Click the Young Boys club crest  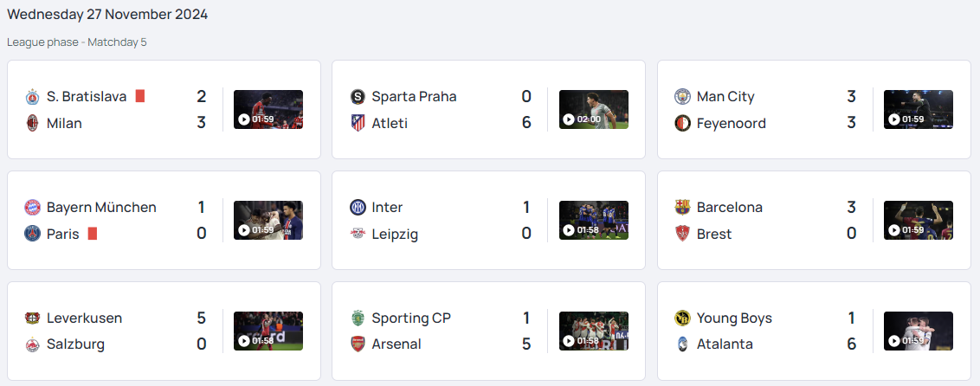[682, 318]
